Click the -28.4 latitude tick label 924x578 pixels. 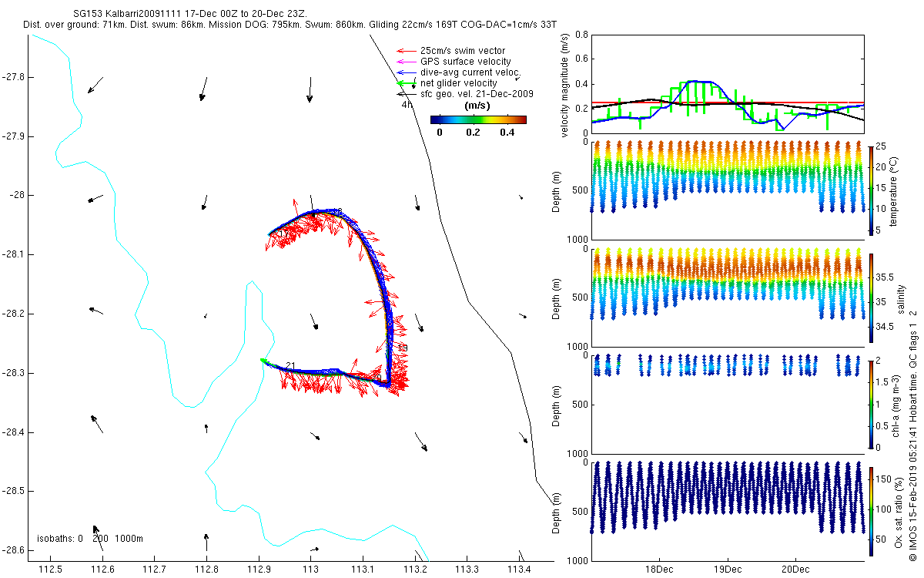pyautogui.click(x=13, y=432)
